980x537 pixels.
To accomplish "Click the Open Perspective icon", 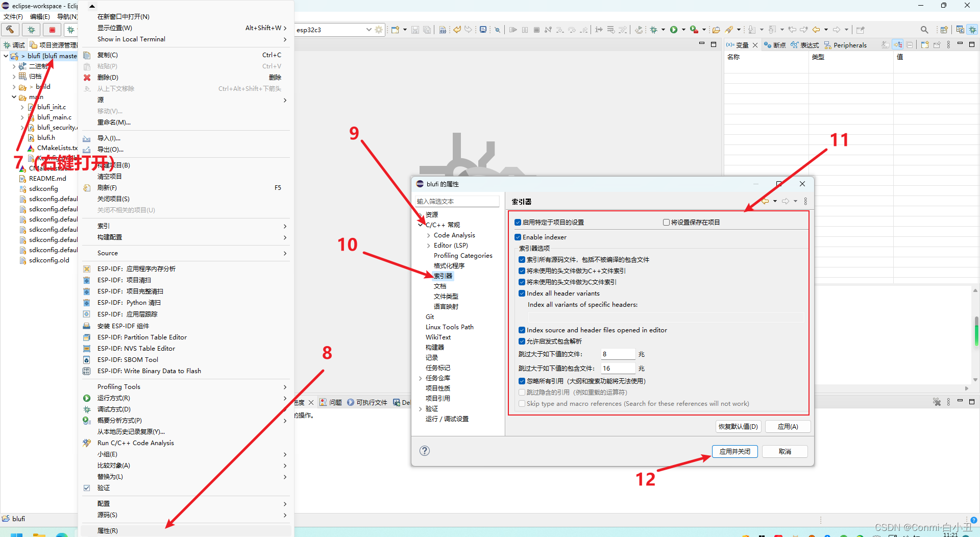I will (944, 30).
